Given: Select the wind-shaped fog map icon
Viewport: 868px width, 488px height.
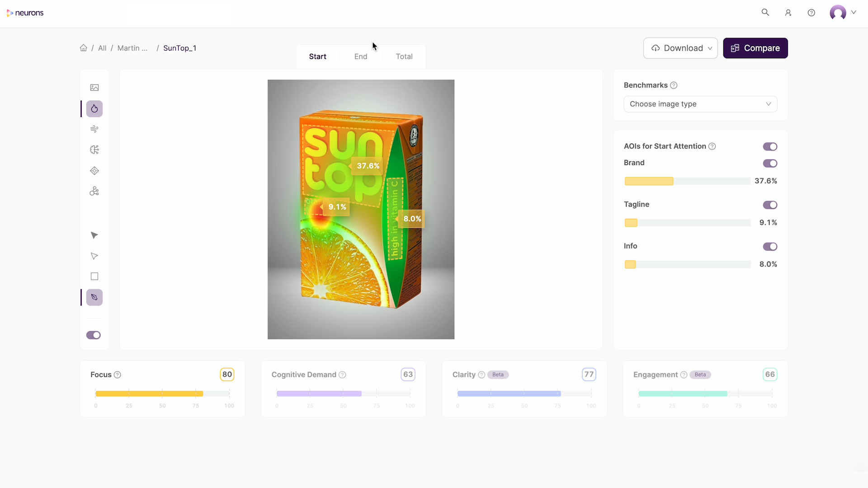Looking at the screenshot, I should pos(94,129).
